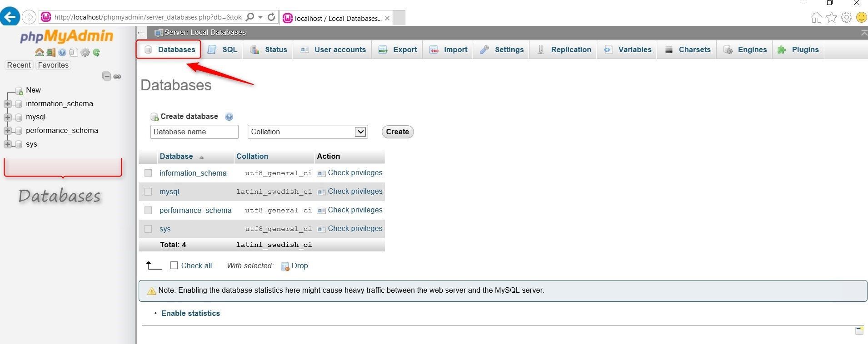Click the link with main panel icon

click(x=117, y=76)
